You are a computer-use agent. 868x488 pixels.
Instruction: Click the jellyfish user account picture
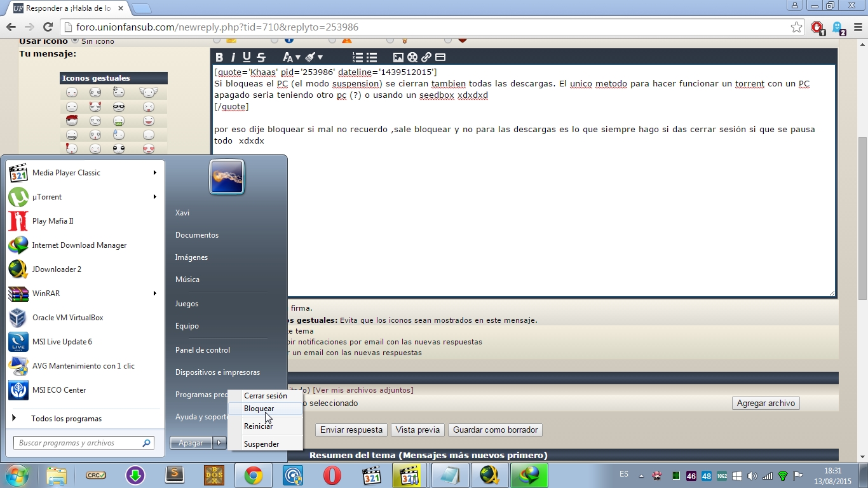pyautogui.click(x=227, y=177)
